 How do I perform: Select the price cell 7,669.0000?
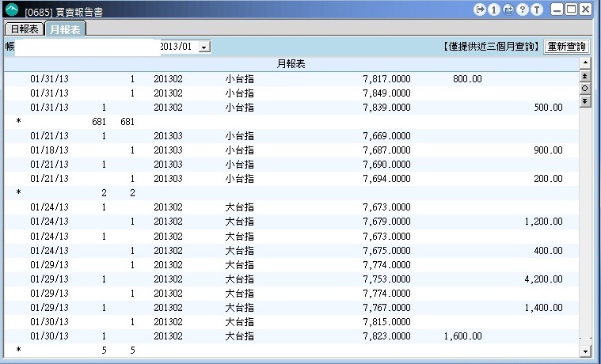[386, 135]
